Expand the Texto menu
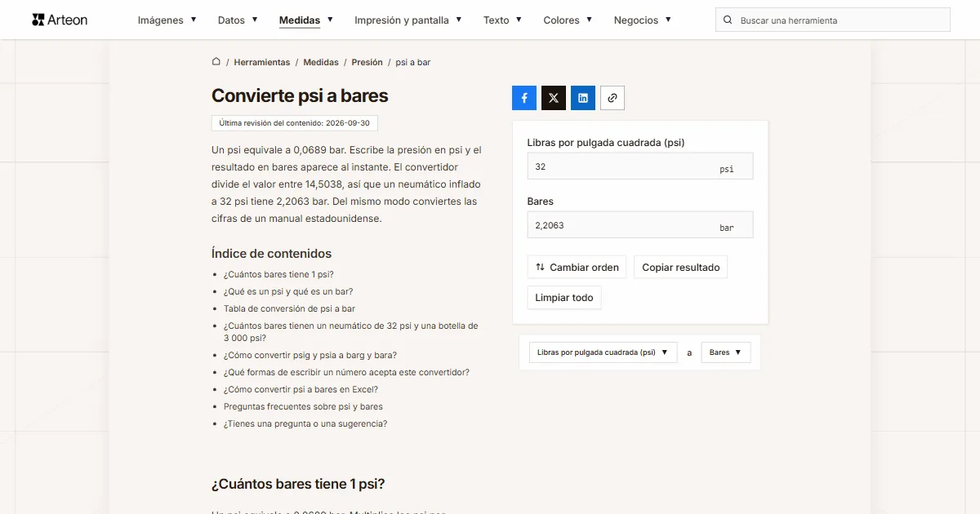Image resolution: width=980 pixels, height=514 pixels. point(502,20)
